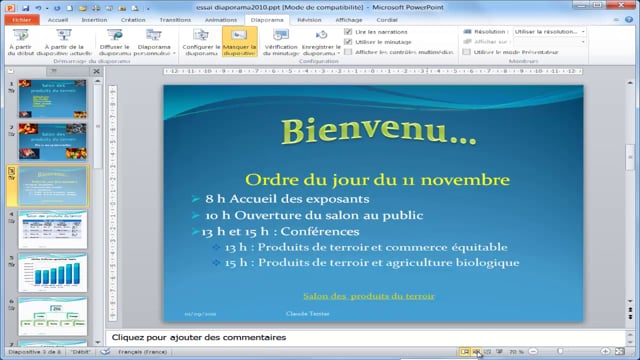The width and height of the screenshot is (640, 360).
Task: Click next slide double-arrow button
Action: 630,317
